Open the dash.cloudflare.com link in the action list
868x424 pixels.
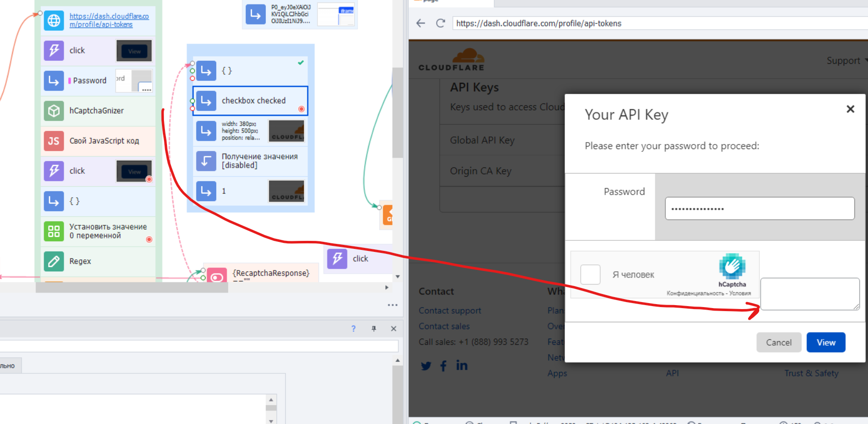tap(109, 21)
